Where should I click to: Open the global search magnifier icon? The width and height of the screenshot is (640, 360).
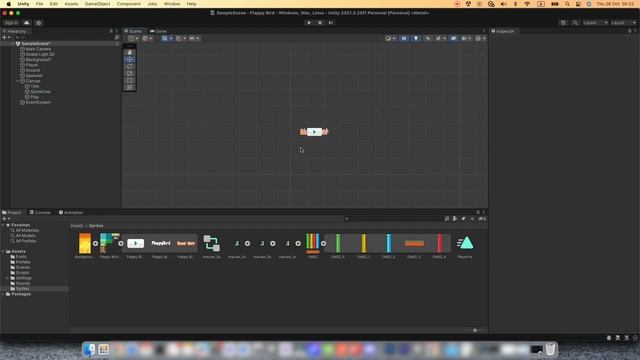point(575,23)
